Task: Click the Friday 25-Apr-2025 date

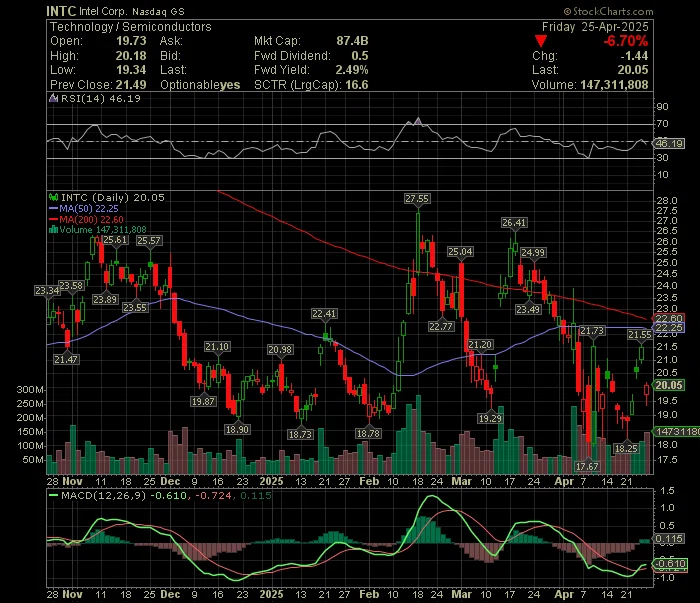Action: point(595,27)
